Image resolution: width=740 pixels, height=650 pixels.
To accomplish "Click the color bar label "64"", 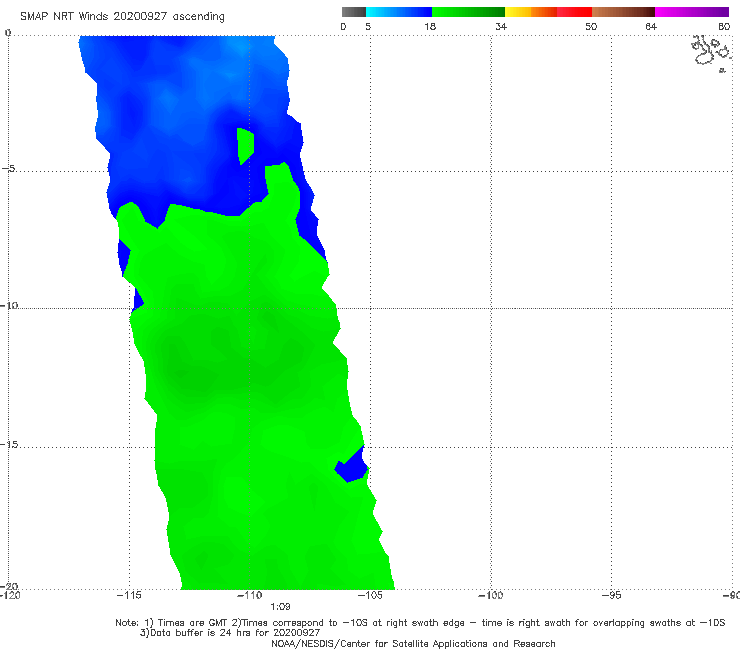I will point(651,27).
